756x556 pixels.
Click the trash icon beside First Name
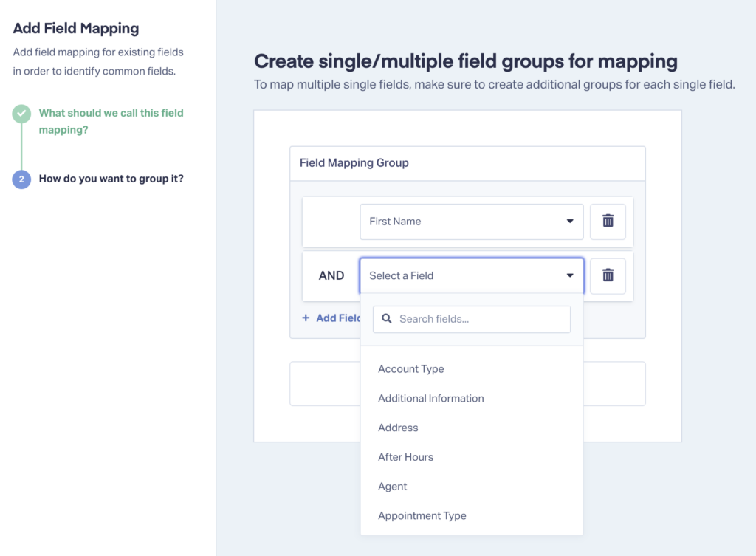point(608,221)
